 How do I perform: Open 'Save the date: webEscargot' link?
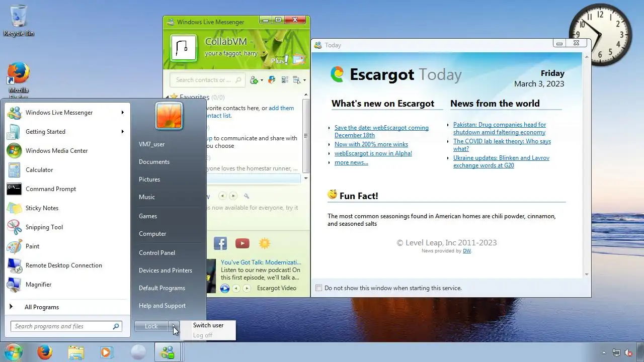pyautogui.click(x=381, y=131)
